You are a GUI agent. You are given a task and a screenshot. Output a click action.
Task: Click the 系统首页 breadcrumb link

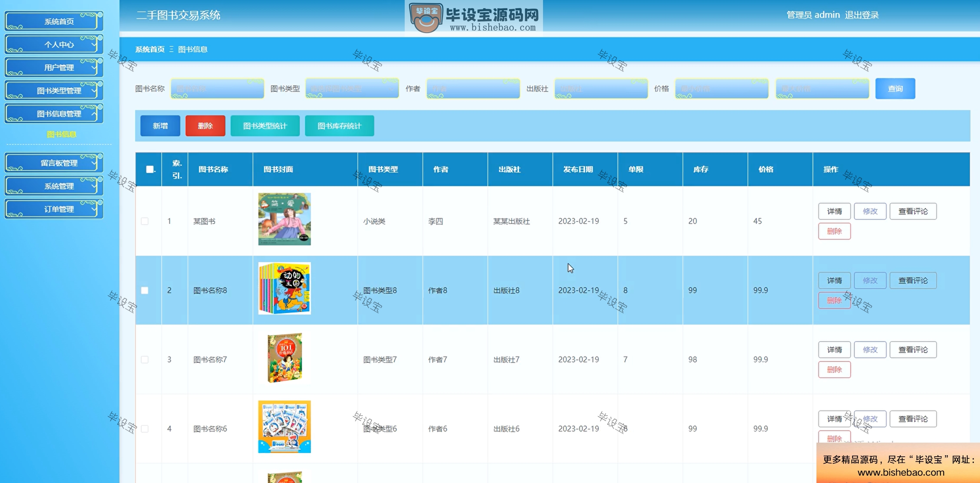[x=150, y=49]
